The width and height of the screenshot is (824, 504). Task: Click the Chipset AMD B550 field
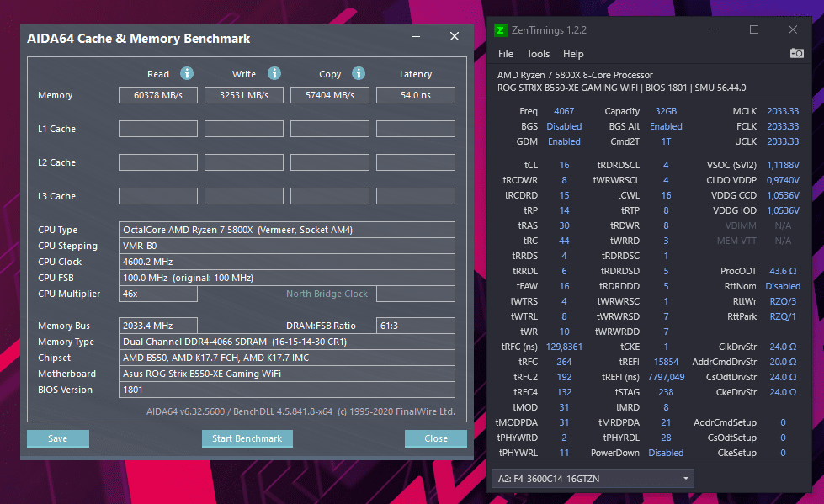point(287,358)
